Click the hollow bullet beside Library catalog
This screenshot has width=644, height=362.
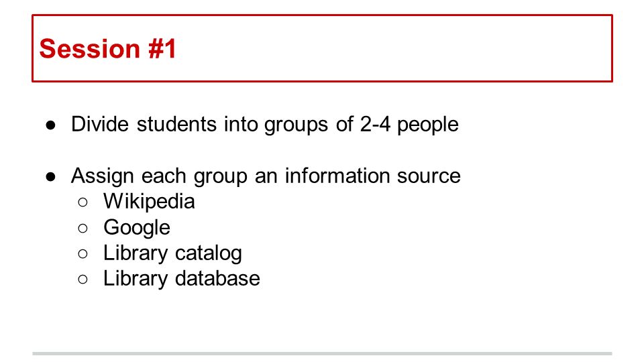point(83,253)
